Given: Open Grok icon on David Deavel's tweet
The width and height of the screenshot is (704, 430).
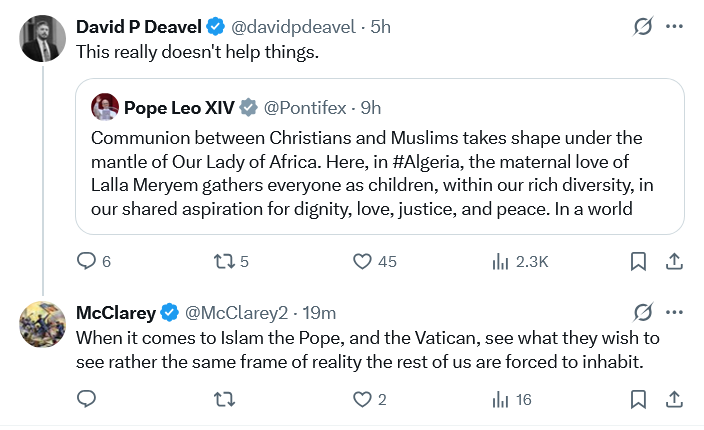Looking at the screenshot, I should coord(644,28).
